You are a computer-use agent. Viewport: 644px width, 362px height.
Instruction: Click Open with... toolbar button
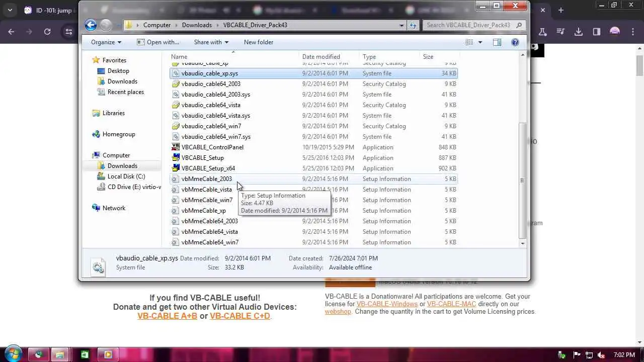tap(158, 42)
